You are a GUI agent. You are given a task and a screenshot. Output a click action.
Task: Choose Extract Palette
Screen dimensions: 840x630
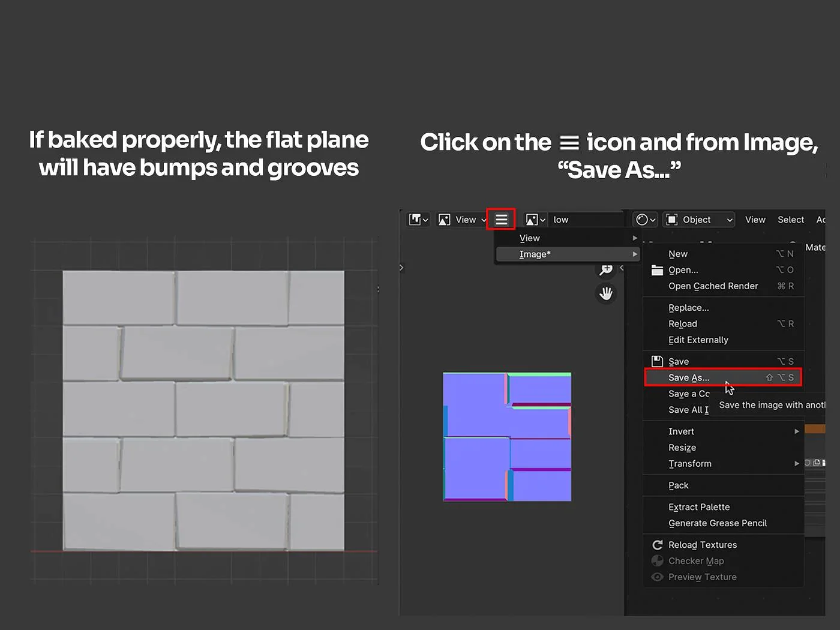[x=724, y=507]
